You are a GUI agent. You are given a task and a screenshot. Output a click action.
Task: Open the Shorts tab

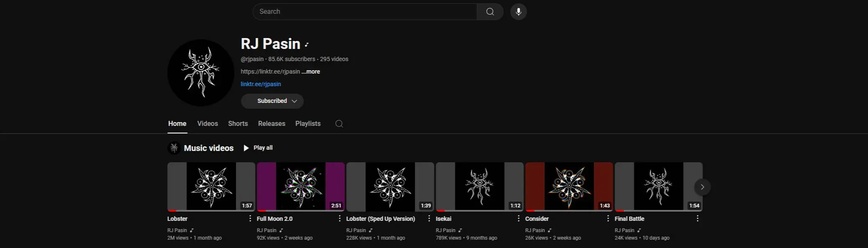[238, 124]
